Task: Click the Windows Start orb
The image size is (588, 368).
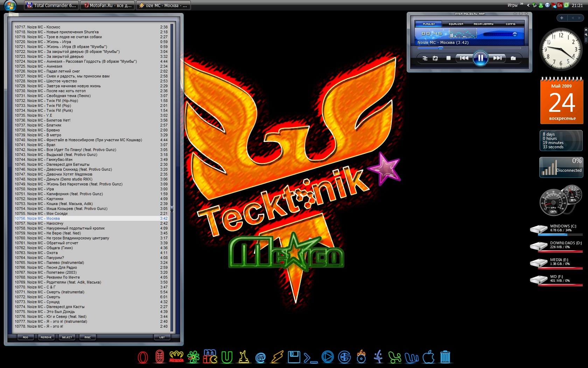Action: click(x=10, y=5)
